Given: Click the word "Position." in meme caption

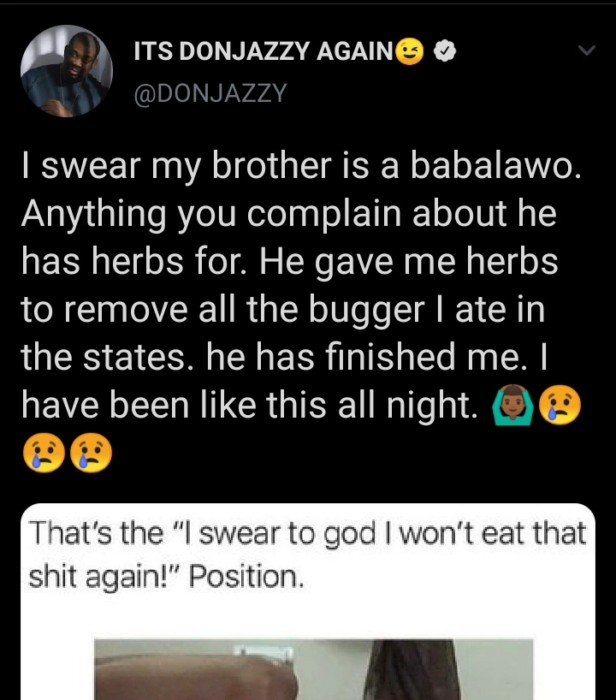Looking at the screenshot, I should coord(246,576).
